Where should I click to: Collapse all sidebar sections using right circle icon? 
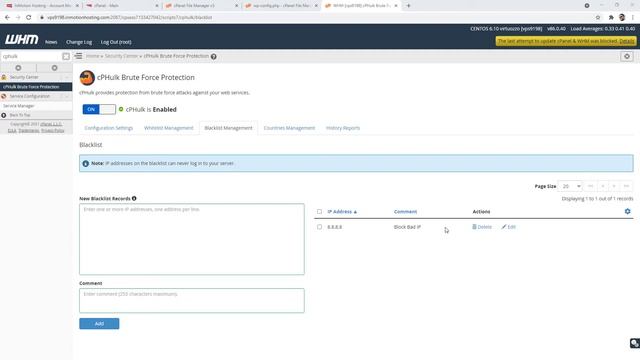pos(54,68)
